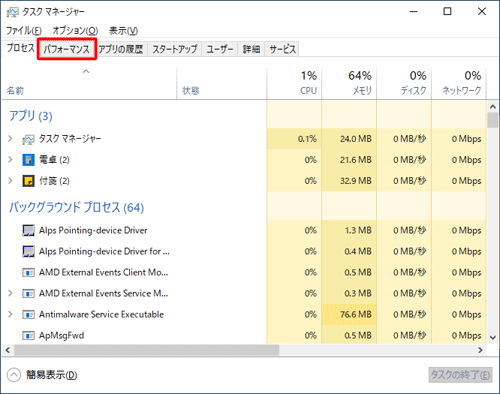Image resolution: width=500 pixels, height=394 pixels.
Task: Click the Antimalware Service Executable icon
Action: (x=28, y=315)
